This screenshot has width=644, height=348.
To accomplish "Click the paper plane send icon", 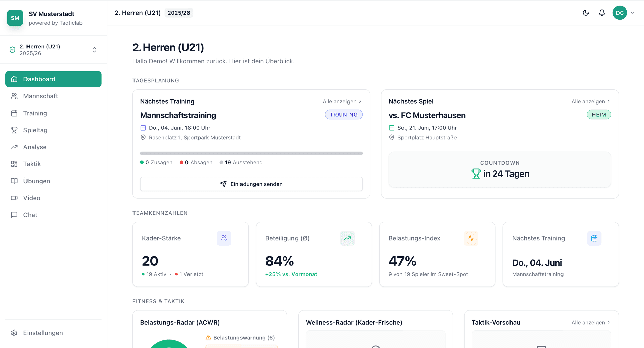I will point(223,184).
